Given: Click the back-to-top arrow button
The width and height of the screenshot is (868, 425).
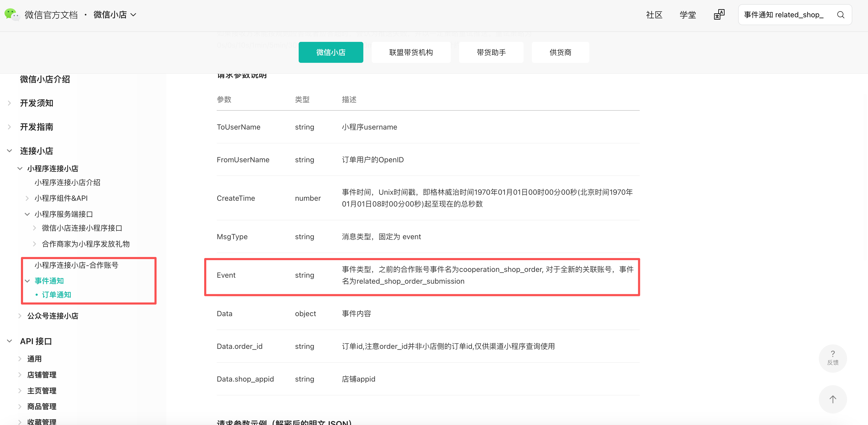Looking at the screenshot, I should point(832,399).
